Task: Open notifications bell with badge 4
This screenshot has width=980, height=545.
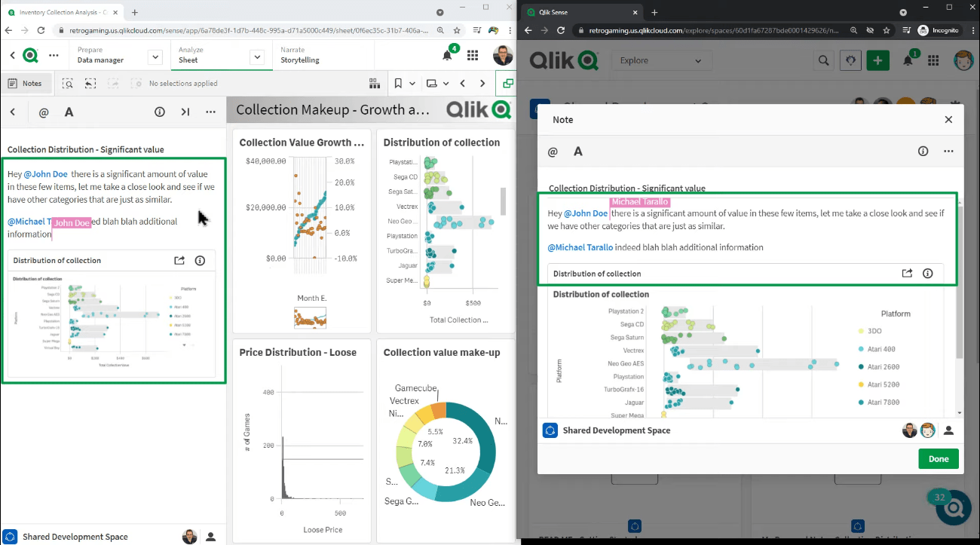Action: click(x=448, y=55)
